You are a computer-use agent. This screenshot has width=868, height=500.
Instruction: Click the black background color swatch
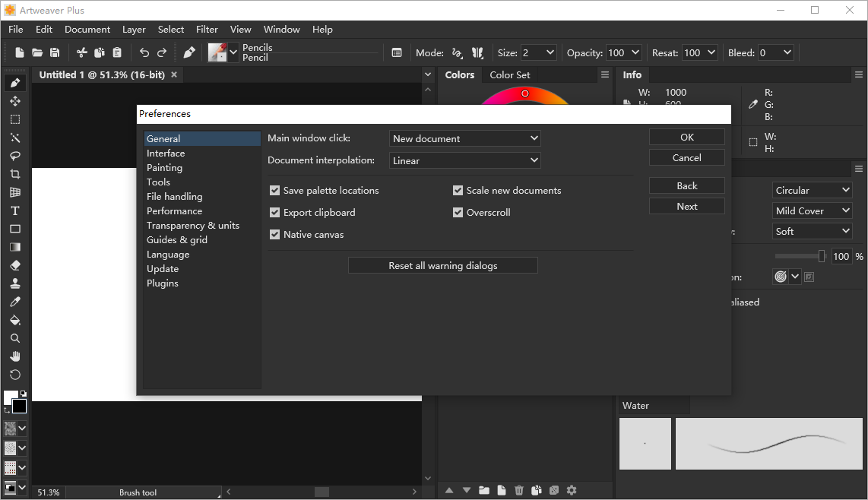click(20, 407)
